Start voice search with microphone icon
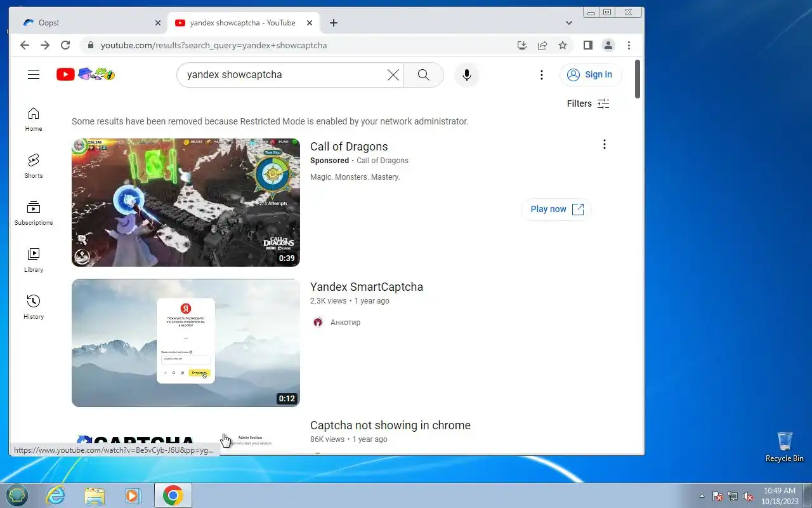The image size is (812, 508). point(467,75)
